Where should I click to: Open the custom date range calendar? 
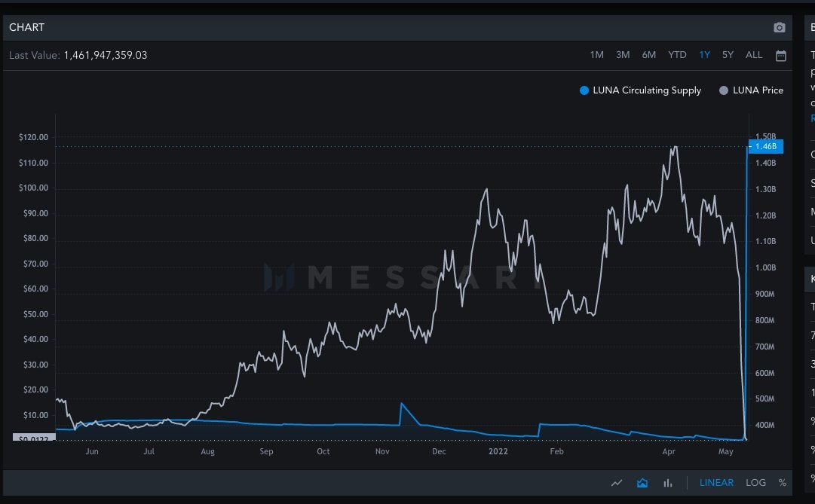[x=780, y=56]
